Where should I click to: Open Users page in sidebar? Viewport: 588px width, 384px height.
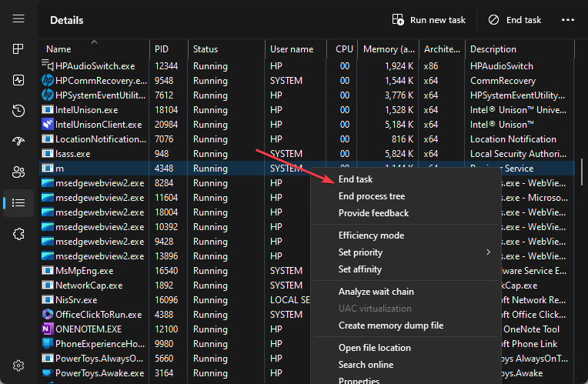click(18, 172)
